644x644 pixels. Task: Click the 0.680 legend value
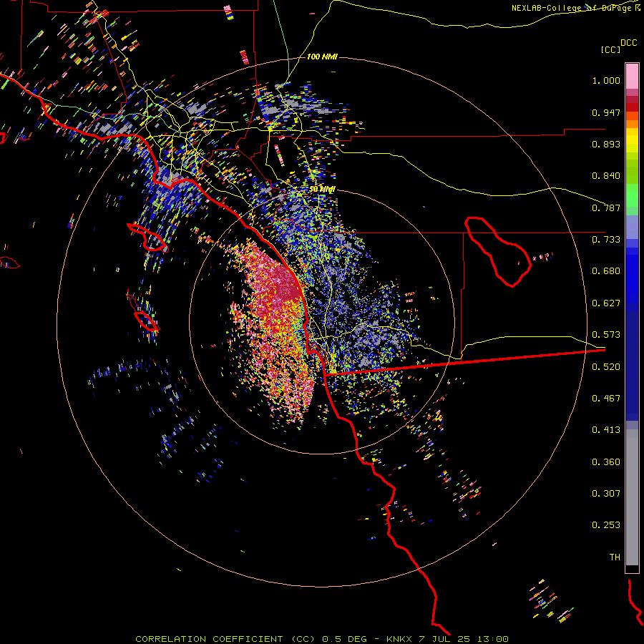(606, 271)
